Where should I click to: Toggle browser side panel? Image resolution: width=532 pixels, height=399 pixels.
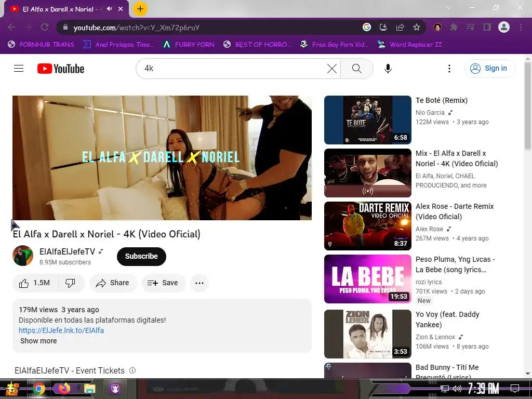coord(487,27)
